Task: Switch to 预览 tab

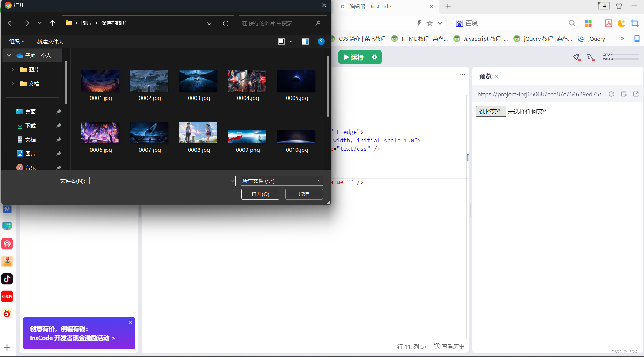Action: pyautogui.click(x=485, y=76)
